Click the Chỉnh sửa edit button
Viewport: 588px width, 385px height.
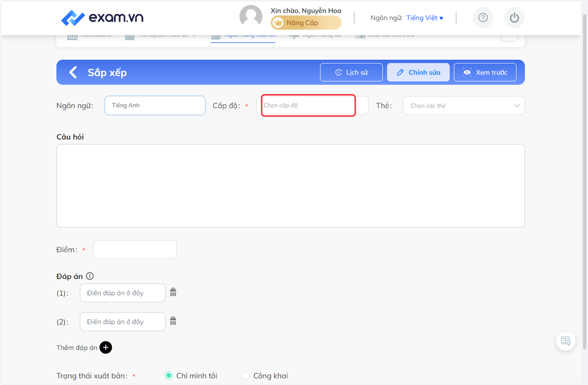click(418, 72)
